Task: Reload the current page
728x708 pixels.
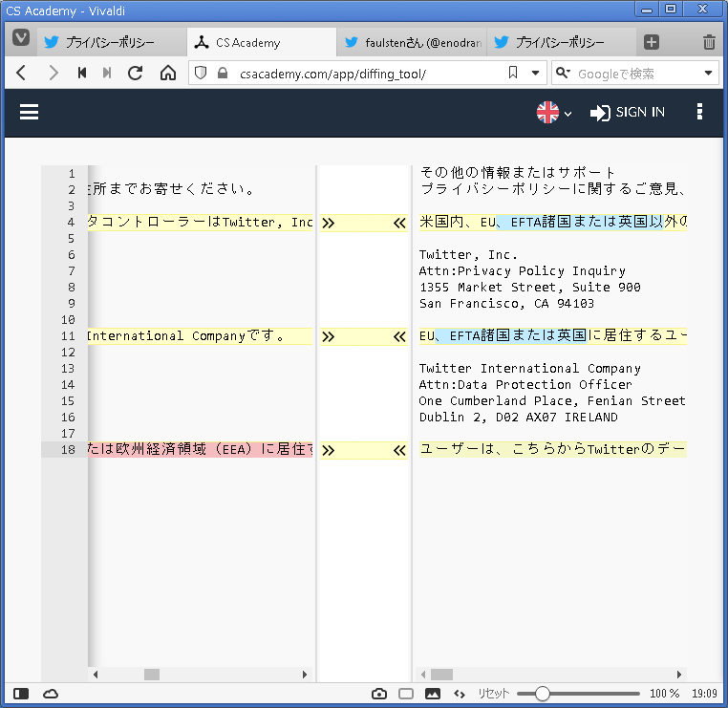Action: coord(135,73)
